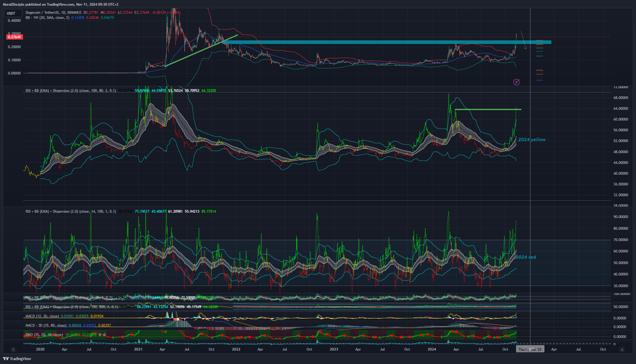Click the BB value 0.20246
The width and height of the screenshot is (636, 364).
[92, 18]
